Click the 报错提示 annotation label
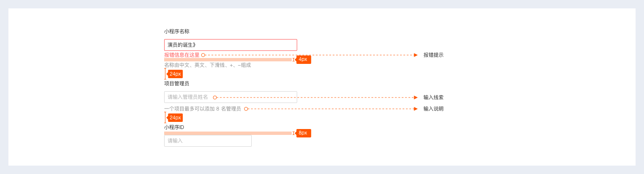This screenshot has width=644, height=174. 433,55
